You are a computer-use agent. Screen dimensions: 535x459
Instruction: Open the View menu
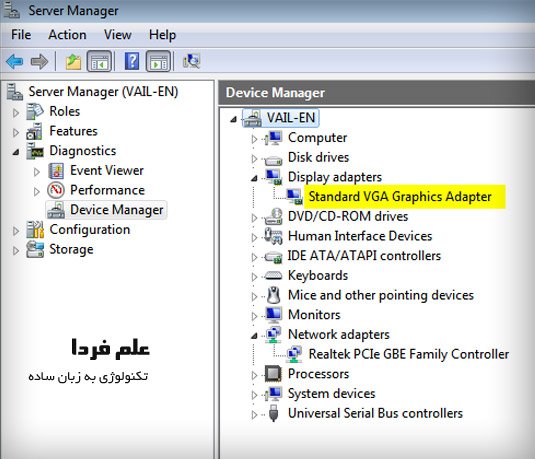[x=118, y=35]
